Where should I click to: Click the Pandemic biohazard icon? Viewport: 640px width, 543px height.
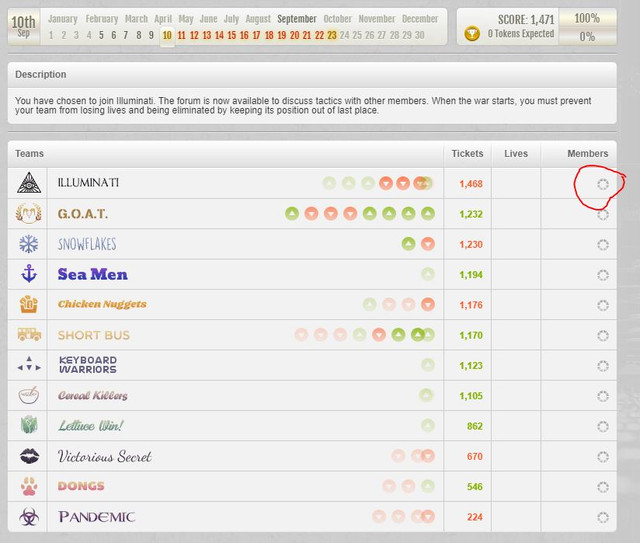click(x=29, y=516)
